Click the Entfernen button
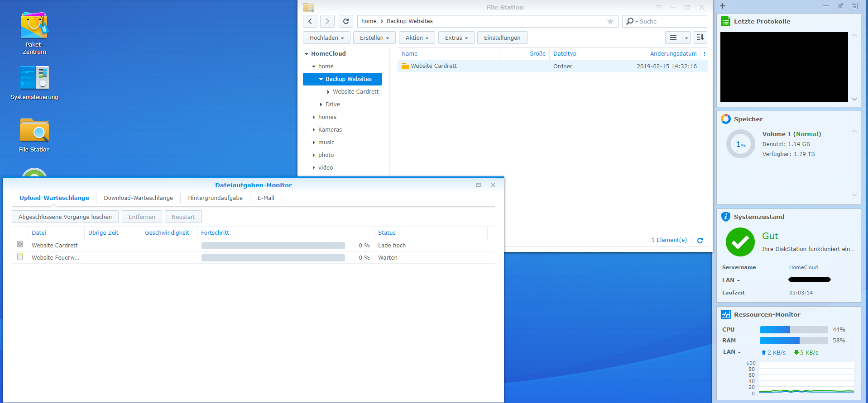The width and height of the screenshot is (868, 403). tap(142, 217)
